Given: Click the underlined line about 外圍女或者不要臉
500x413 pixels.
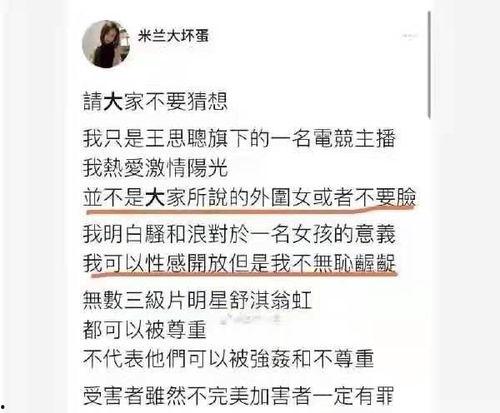Looking at the screenshot, I should coord(249,197).
